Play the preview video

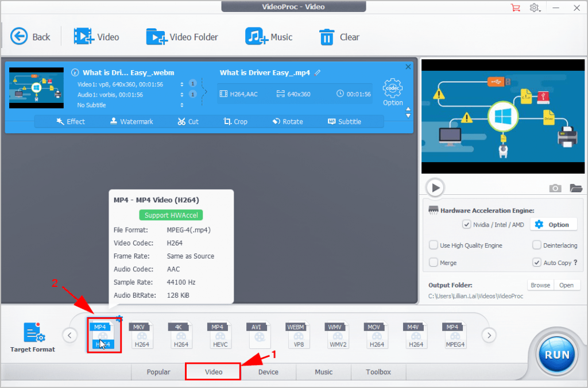point(435,187)
